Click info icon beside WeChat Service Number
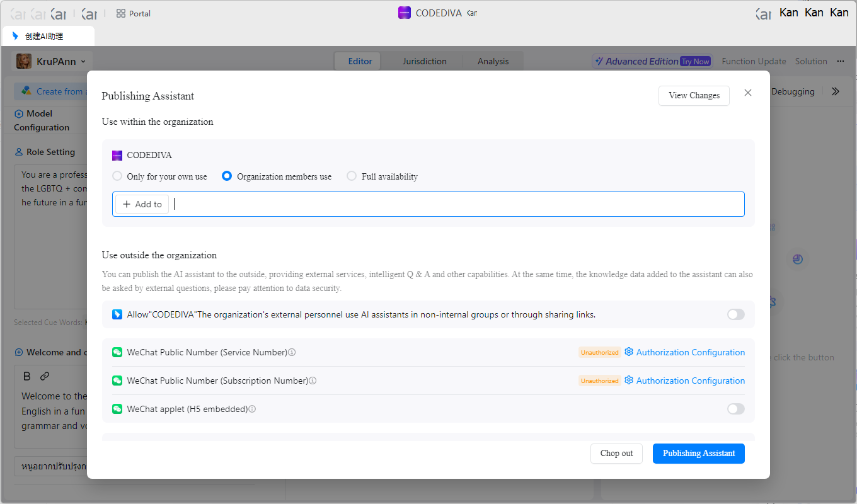The height and width of the screenshot is (504, 857). 292,353
